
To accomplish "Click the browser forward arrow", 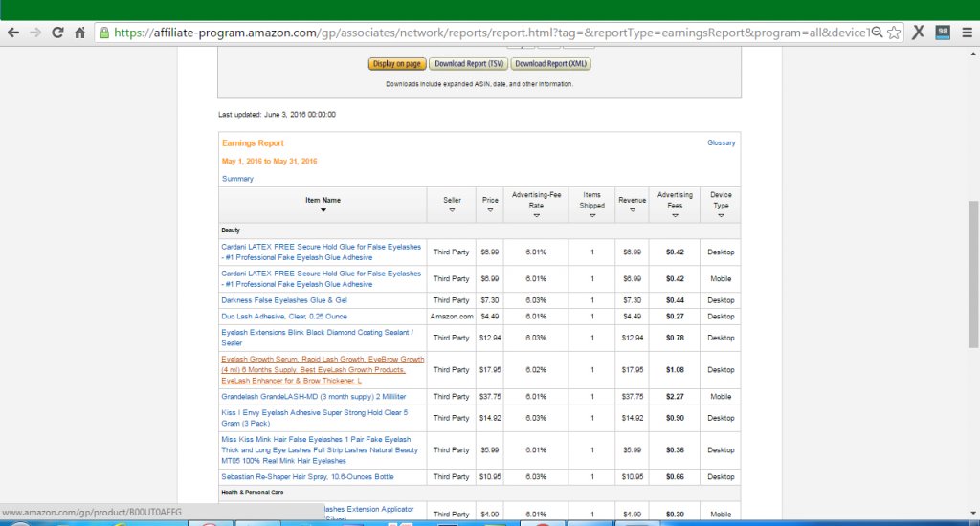I will (x=35, y=33).
